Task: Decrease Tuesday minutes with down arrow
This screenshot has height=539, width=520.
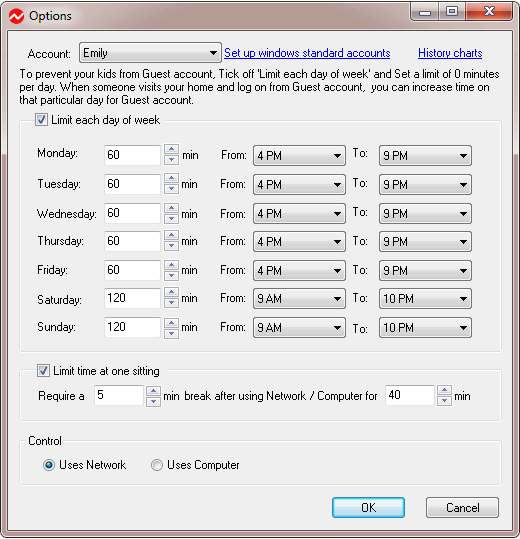Action: [171, 189]
